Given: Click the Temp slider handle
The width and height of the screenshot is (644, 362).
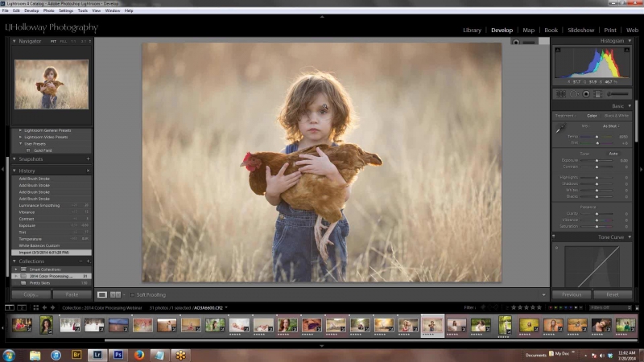Looking at the screenshot, I should click(597, 137).
